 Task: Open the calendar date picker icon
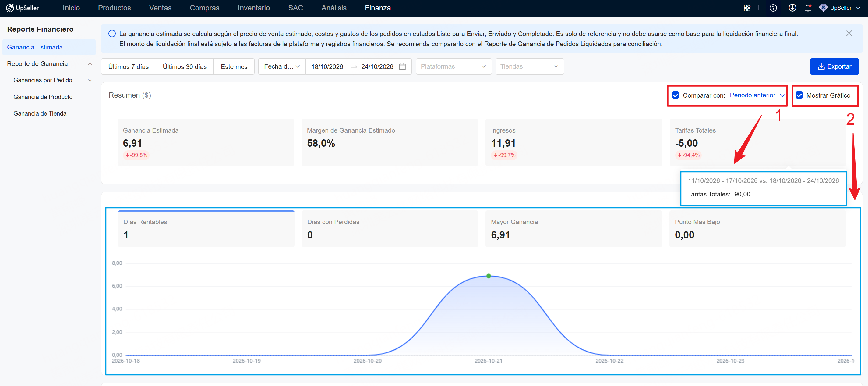[x=402, y=66]
